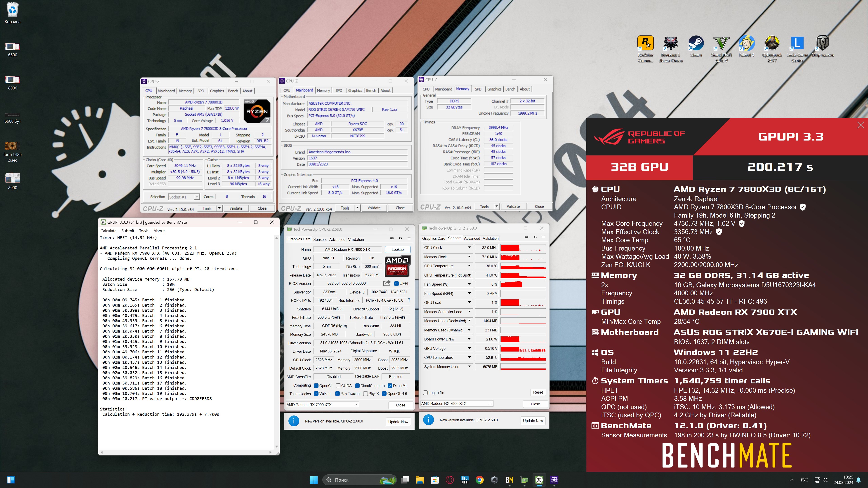Open the Socket #1 selection dropdown in CPU-Z
Screen dimensions: 868x488
pos(184,197)
